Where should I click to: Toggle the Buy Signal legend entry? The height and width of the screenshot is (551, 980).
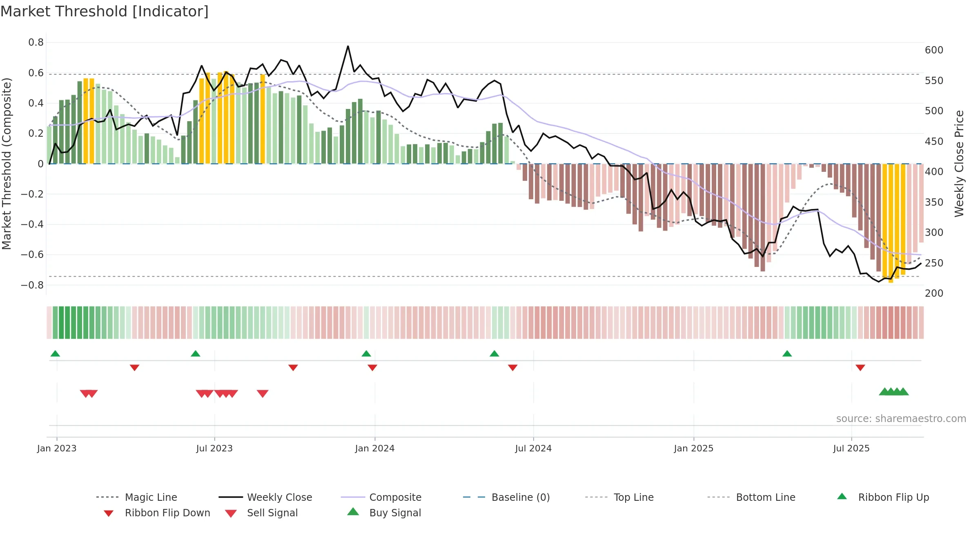tap(384, 513)
